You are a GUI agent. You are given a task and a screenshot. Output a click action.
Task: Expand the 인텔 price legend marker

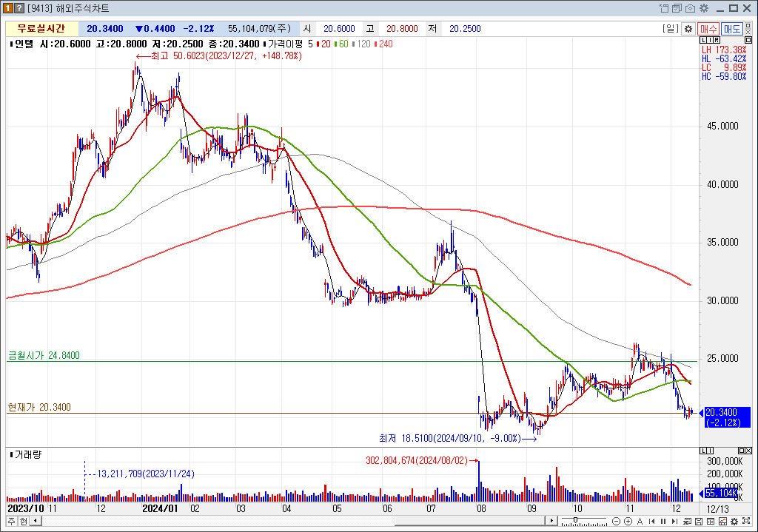(x=10, y=44)
